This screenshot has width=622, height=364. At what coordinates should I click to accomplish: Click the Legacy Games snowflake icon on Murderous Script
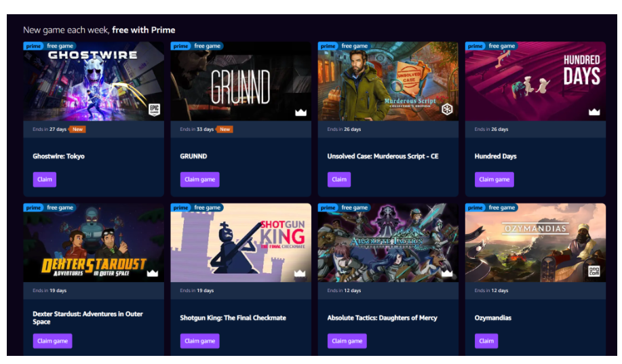[447, 109]
